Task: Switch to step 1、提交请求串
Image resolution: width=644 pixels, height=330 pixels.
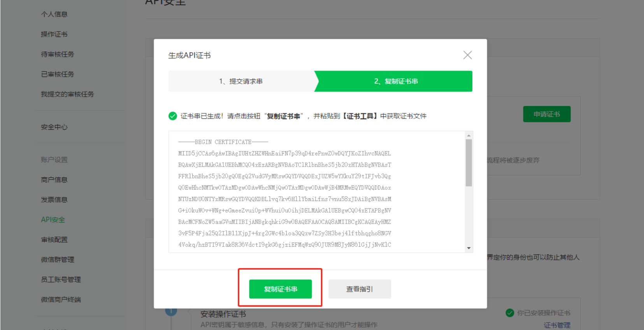Action: point(241,81)
